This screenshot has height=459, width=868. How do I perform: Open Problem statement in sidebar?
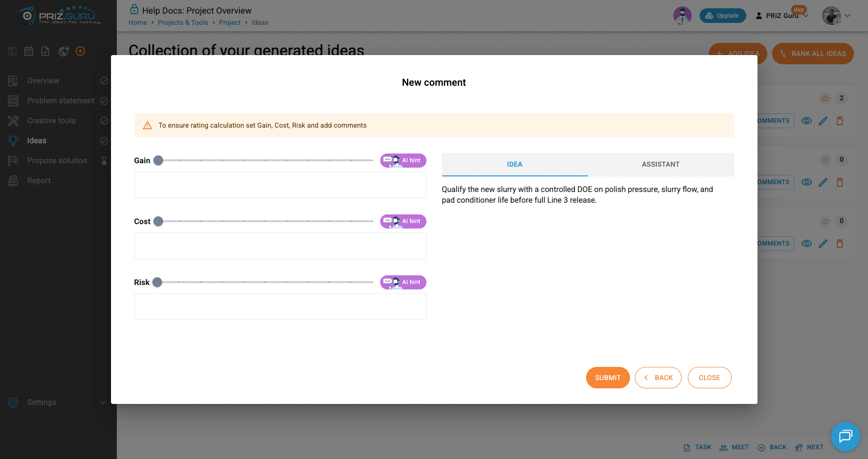[x=61, y=101]
